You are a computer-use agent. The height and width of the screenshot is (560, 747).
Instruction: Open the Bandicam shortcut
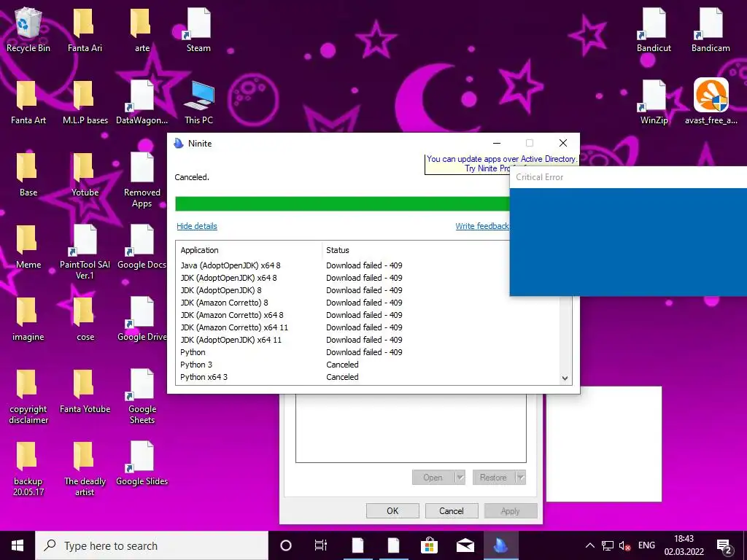(711, 29)
